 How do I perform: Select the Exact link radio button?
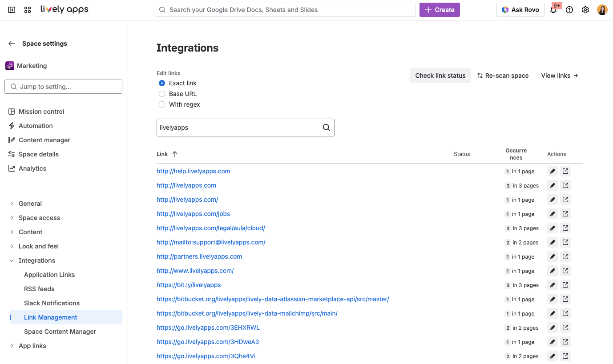[162, 83]
